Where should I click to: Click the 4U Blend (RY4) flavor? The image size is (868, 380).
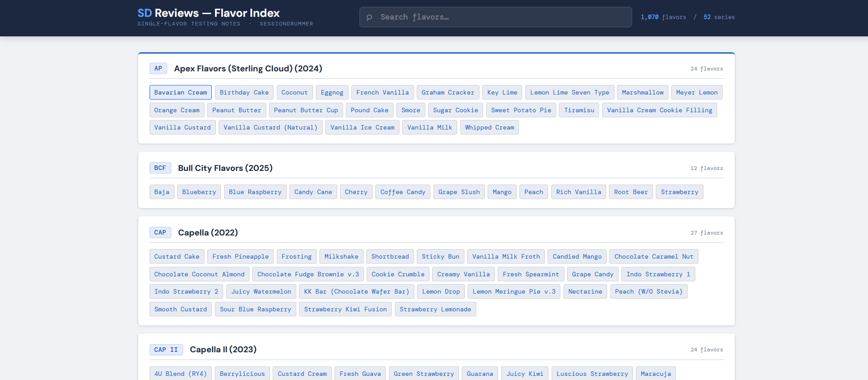pos(180,374)
